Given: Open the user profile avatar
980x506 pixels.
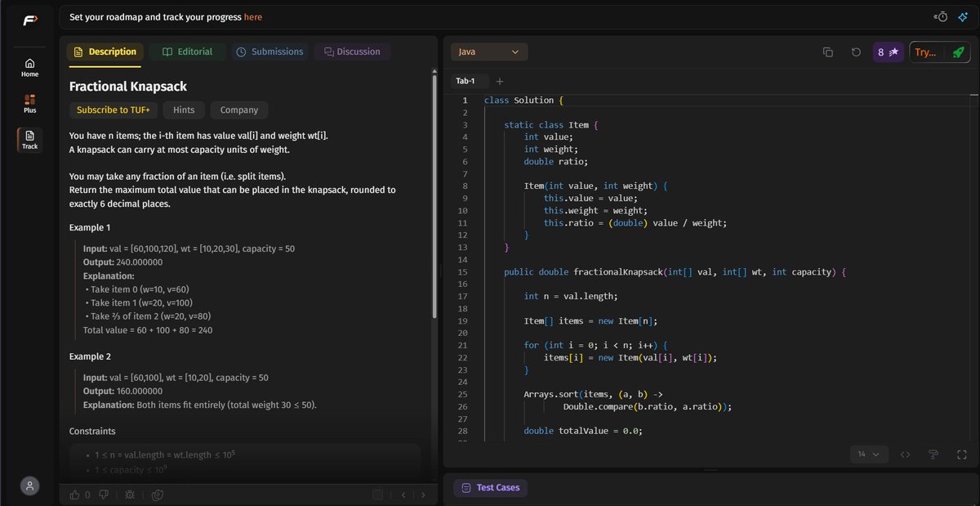Looking at the screenshot, I should click(x=29, y=486).
